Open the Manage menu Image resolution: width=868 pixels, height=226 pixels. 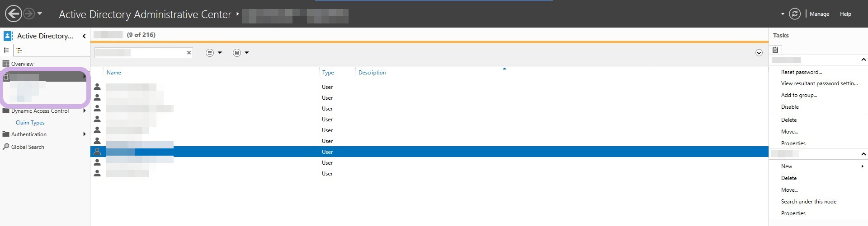[x=819, y=14]
